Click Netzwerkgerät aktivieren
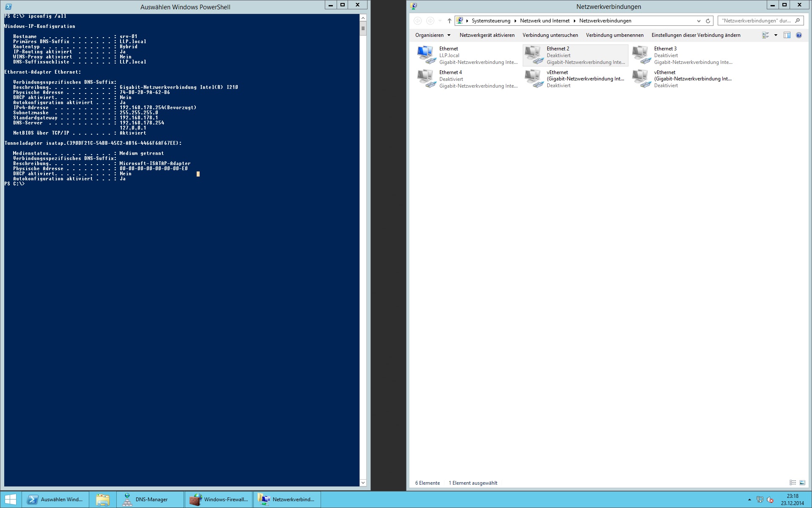 (x=487, y=35)
